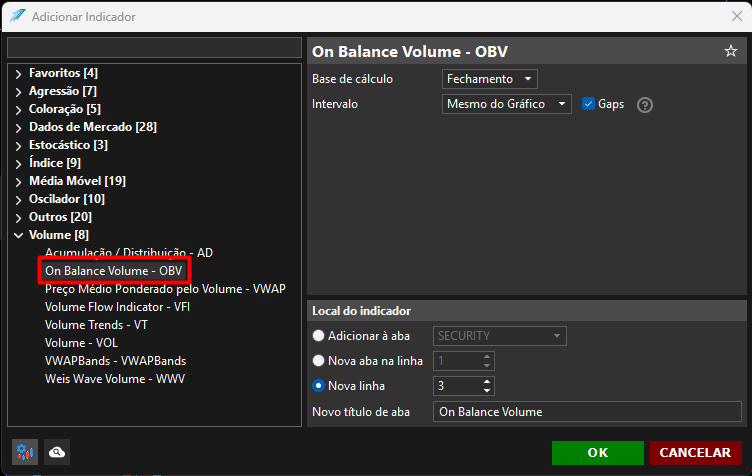Viewport: 752px width, 476px height.
Task: Toggle the Gaps checkbox
Action: pyautogui.click(x=588, y=104)
